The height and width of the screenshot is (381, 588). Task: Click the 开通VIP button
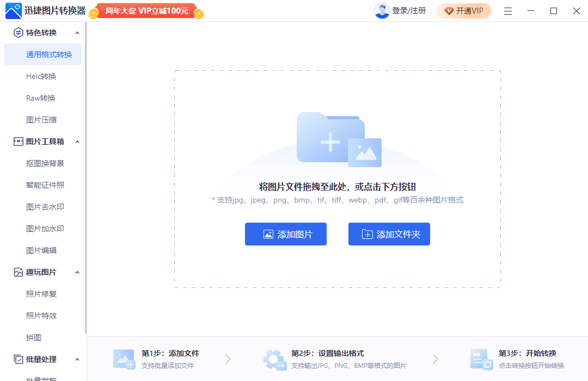pos(464,10)
